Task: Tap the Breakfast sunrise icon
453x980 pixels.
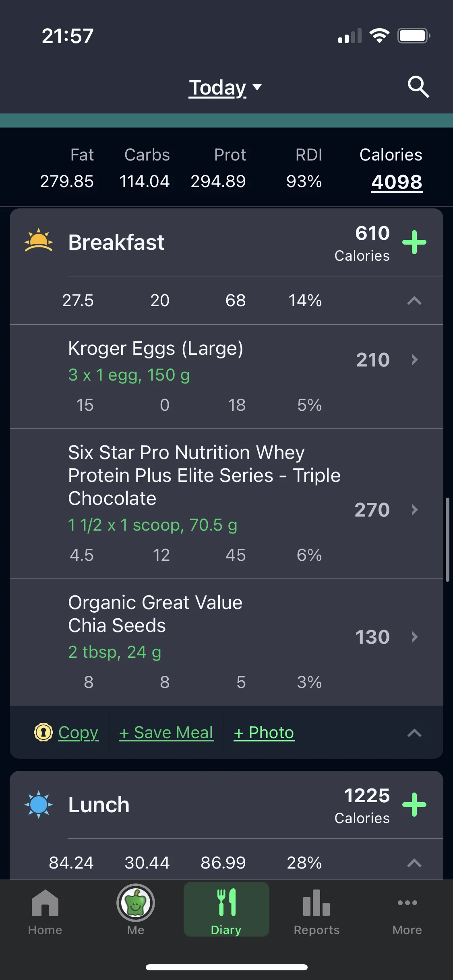Action: click(39, 241)
